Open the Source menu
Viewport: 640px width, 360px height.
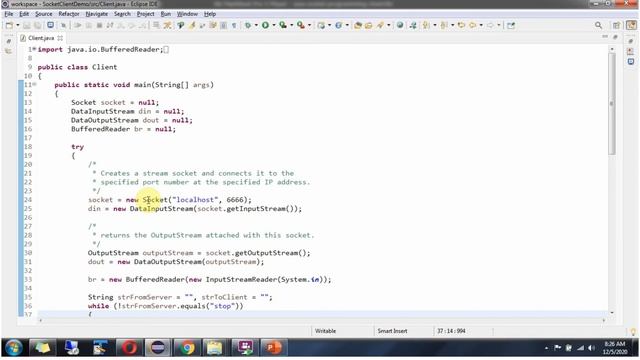[44, 14]
